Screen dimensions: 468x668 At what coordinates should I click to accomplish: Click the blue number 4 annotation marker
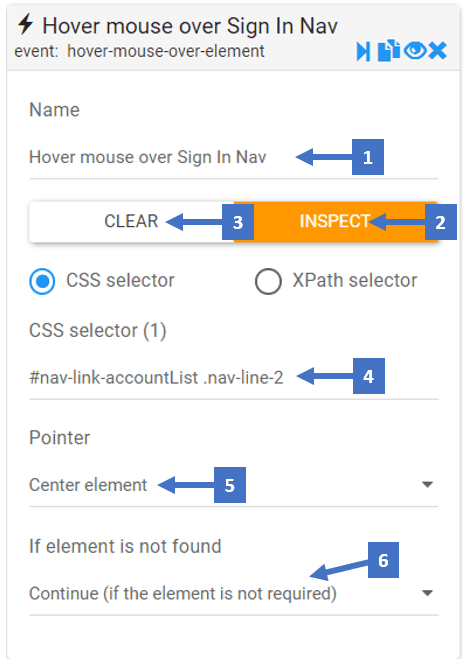tap(369, 376)
